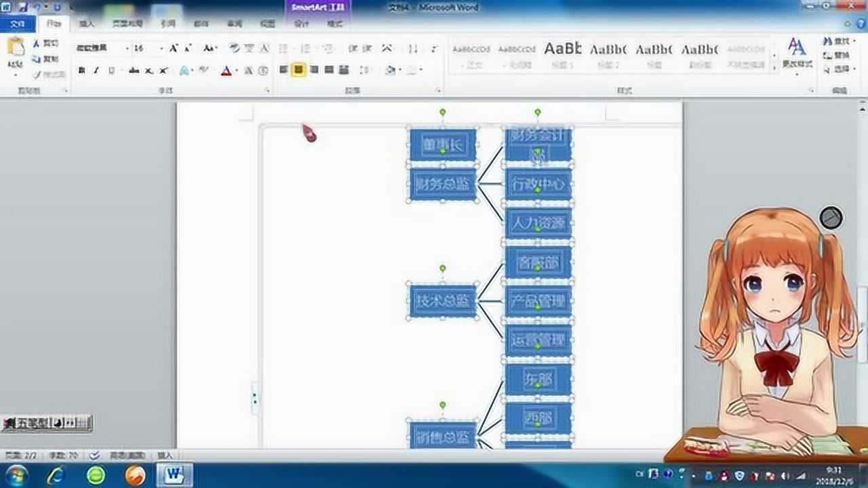Open the line spacing dropdown
This screenshot has height=488, width=868.
(365, 70)
